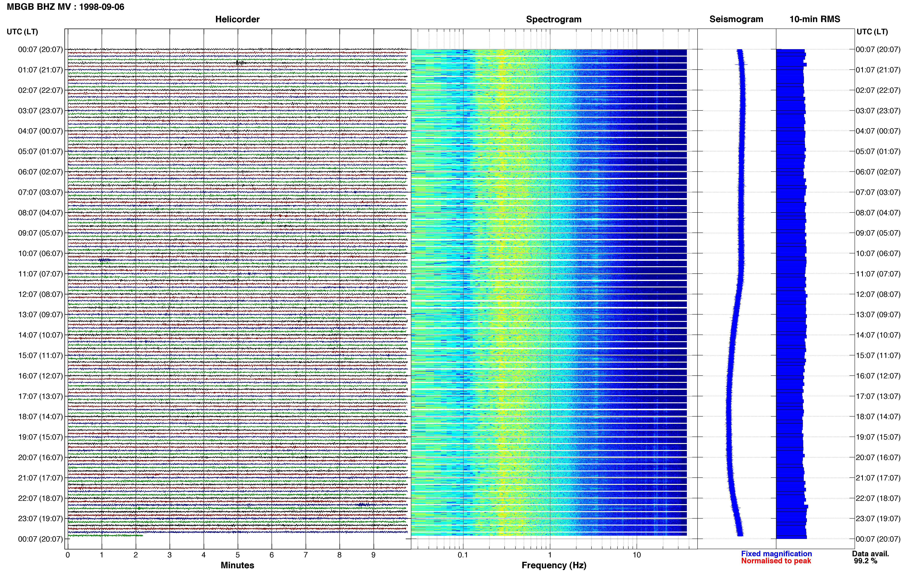
Task: Click left time label '21:07 (17:07)'
Action: tap(41, 478)
